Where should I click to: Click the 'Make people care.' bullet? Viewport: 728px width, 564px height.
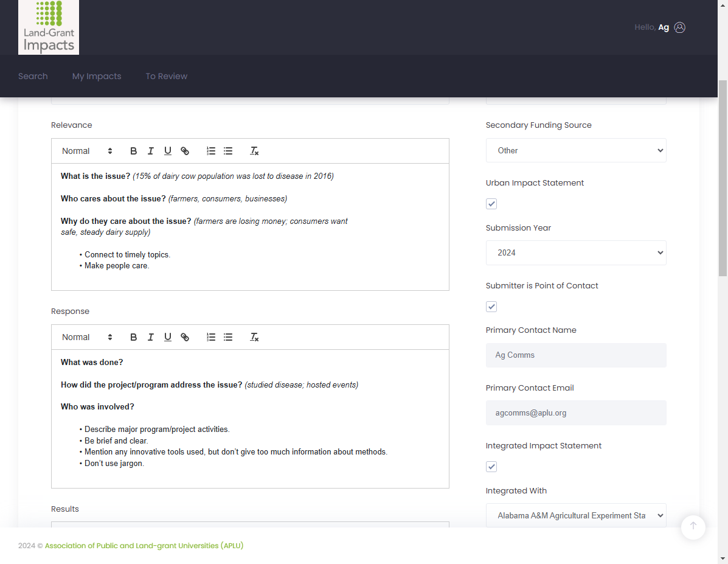coord(117,266)
